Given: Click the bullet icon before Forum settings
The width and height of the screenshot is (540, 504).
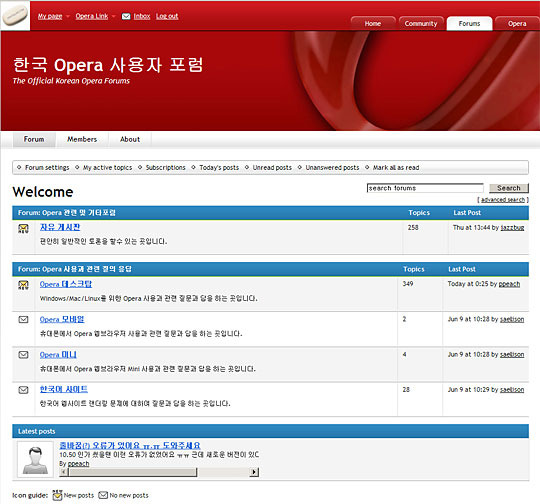Looking at the screenshot, I should pos(19,167).
